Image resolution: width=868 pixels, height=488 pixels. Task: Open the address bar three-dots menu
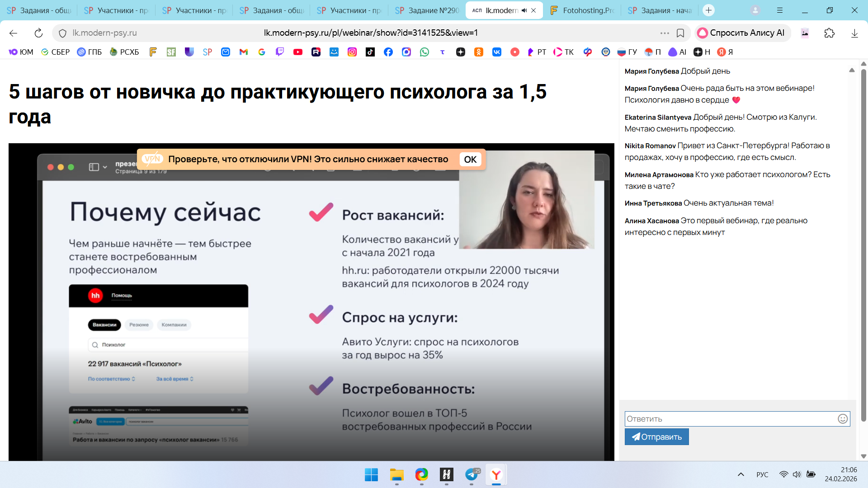[665, 33]
